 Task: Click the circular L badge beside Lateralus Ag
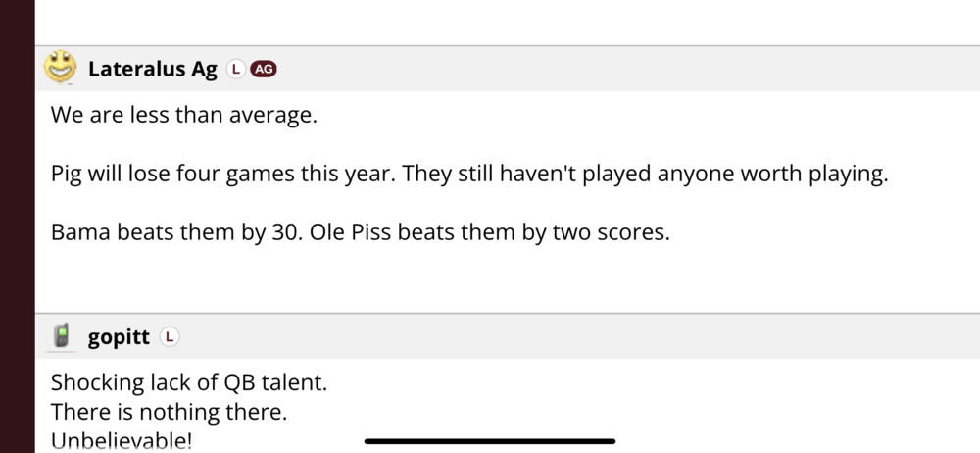click(x=234, y=69)
